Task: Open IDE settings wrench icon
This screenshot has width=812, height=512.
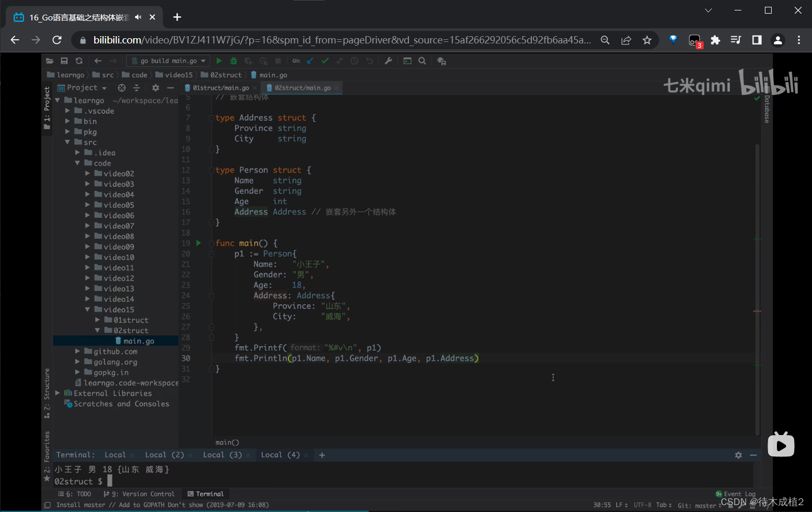Action: [x=388, y=61]
